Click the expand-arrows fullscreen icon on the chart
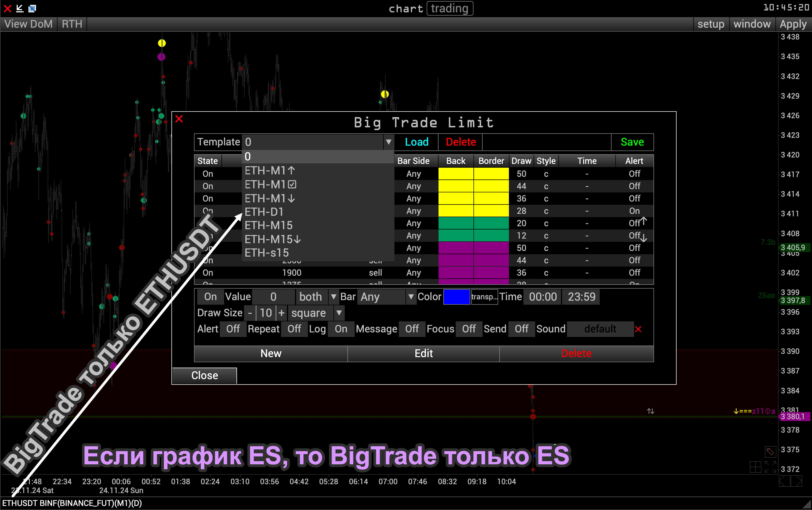 [x=771, y=467]
